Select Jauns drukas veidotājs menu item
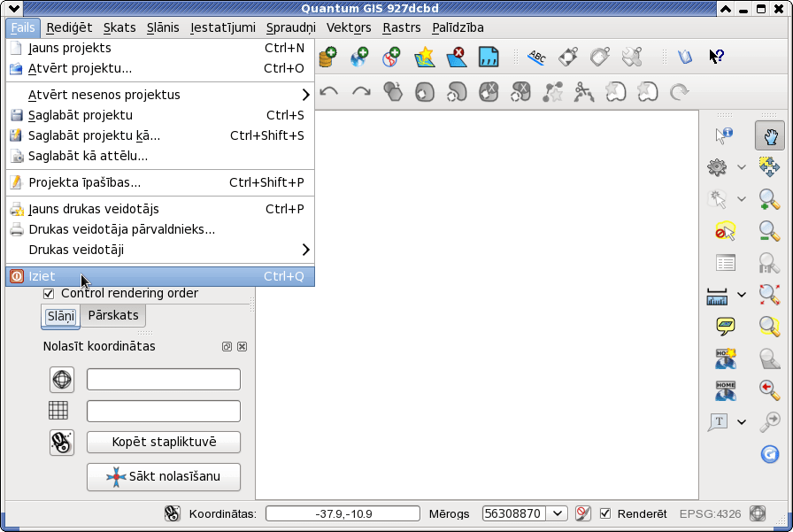Image resolution: width=793 pixels, height=532 pixels. [x=160, y=209]
